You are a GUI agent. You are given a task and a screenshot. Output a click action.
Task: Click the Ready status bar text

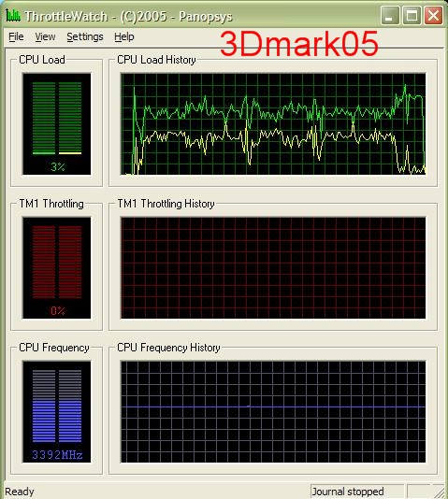pyautogui.click(x=20, y=492)
